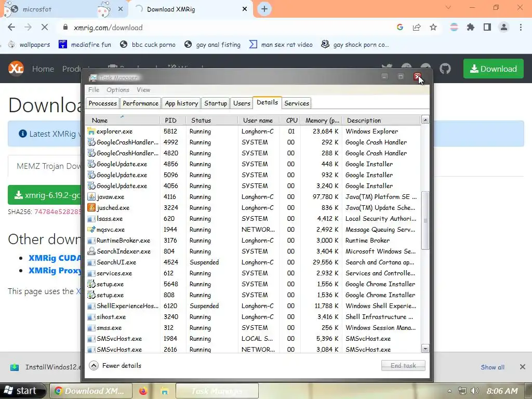Open the Chrome profile avatar
The width and height of the screenshot is (532, 399).
click(x=504, y=27)
